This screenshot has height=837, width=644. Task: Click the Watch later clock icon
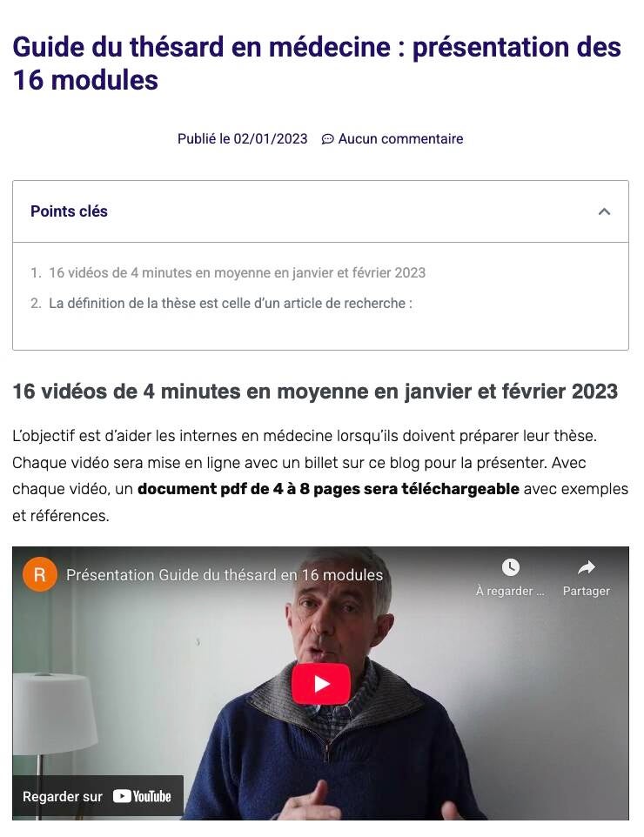coord(511,567)
